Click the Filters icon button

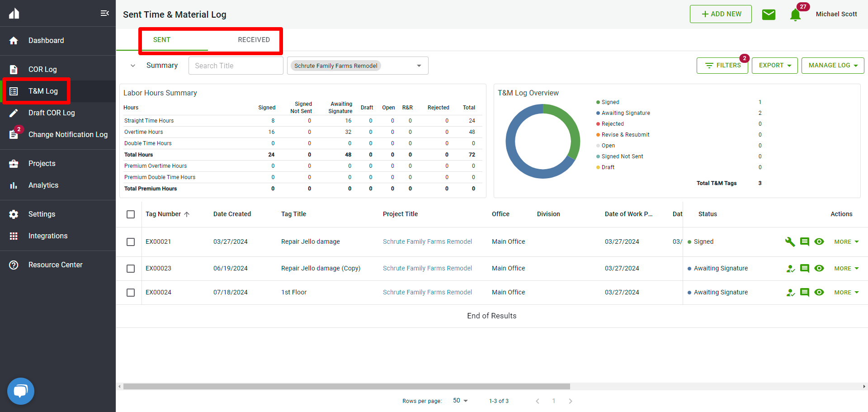(x=722, y=66)
